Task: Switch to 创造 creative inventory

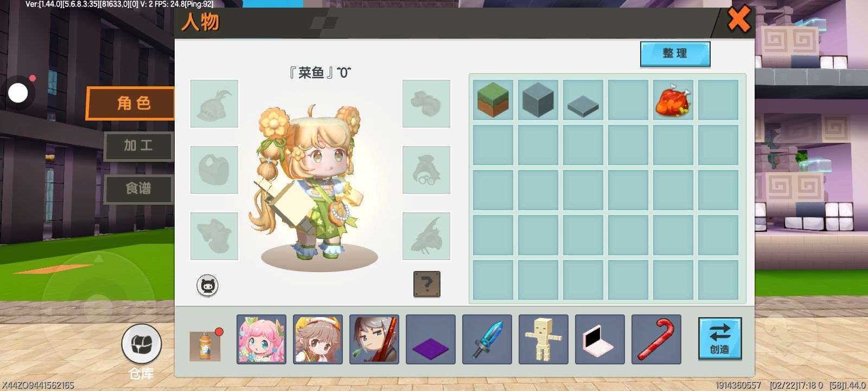Action: click(x=719, y=339)
